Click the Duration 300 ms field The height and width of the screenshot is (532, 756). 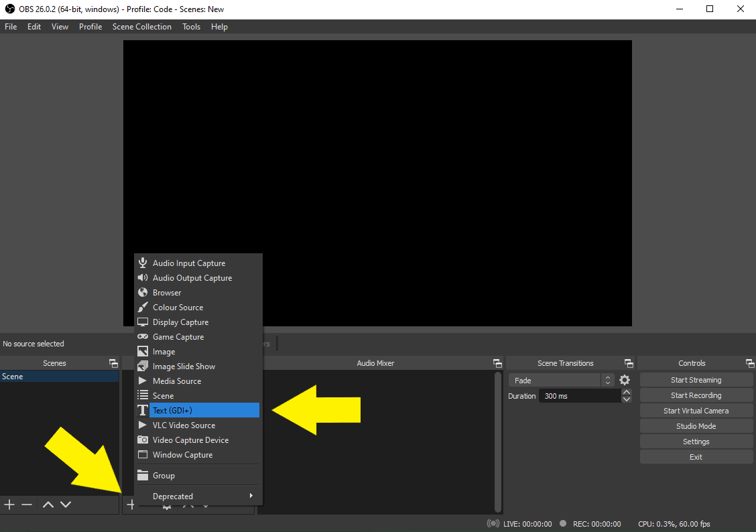580,395
